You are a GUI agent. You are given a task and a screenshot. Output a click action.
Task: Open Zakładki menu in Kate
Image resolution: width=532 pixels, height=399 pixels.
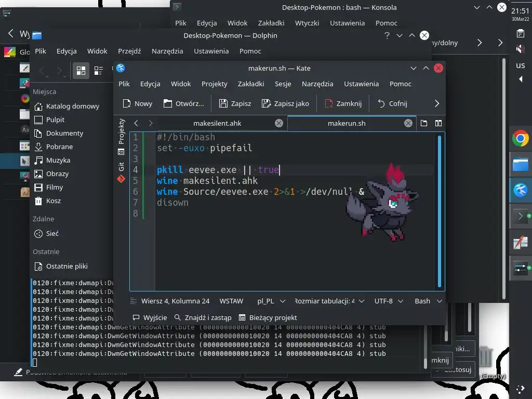tap(251, 84)
